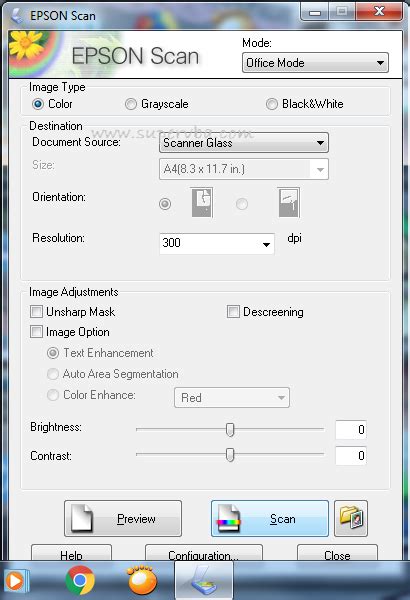Expand the Resolution dropdown arrow

pos(266,244)
